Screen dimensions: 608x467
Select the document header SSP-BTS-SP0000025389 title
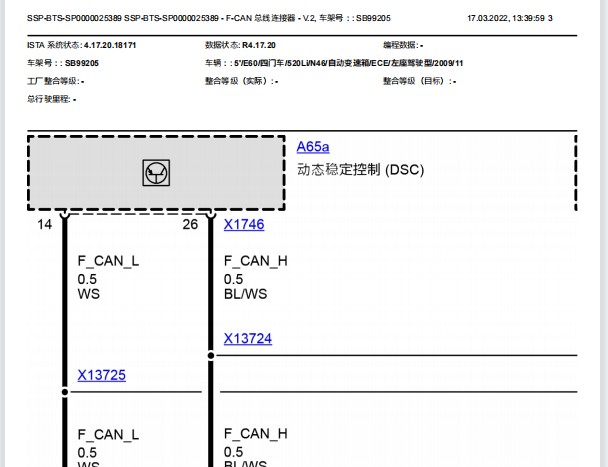209,18
